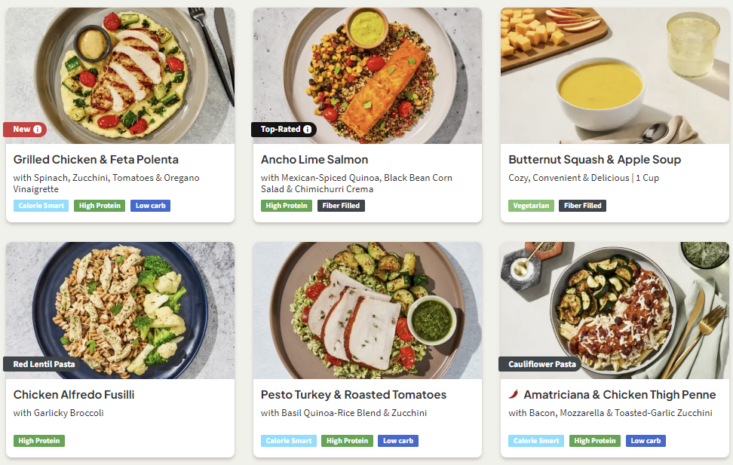Click info icon on Top-Rated badge
Viewport: 733px width, 465px height.
[308, 129]
